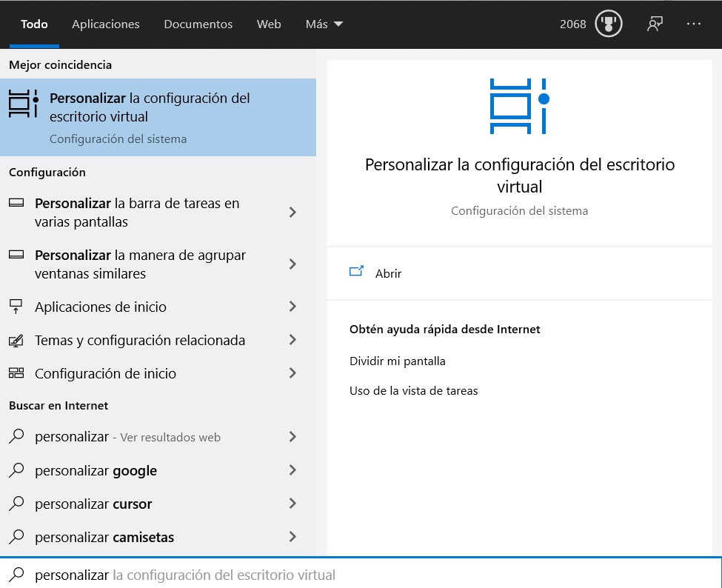This screenshot has width=722, height=588.
Task: Click the Temas y configuración relacionada icon
Action: click(x=16, y=340)
